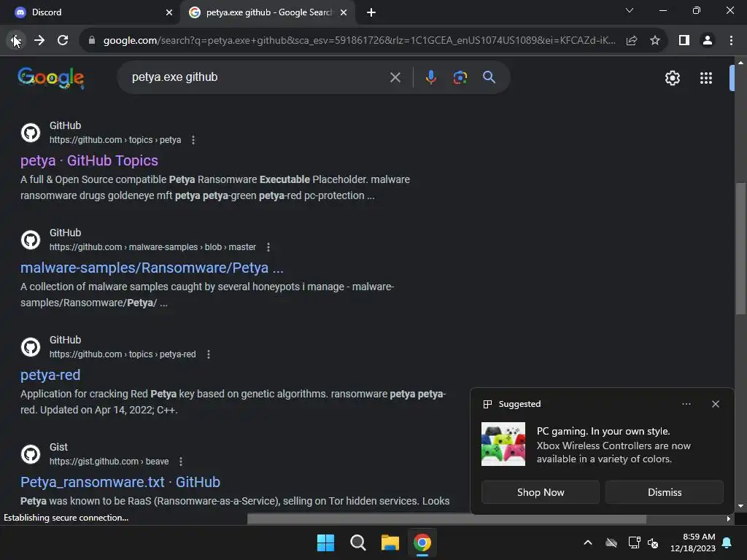
Task: Open the Chrome side panel
Action: tap(684, 41)
